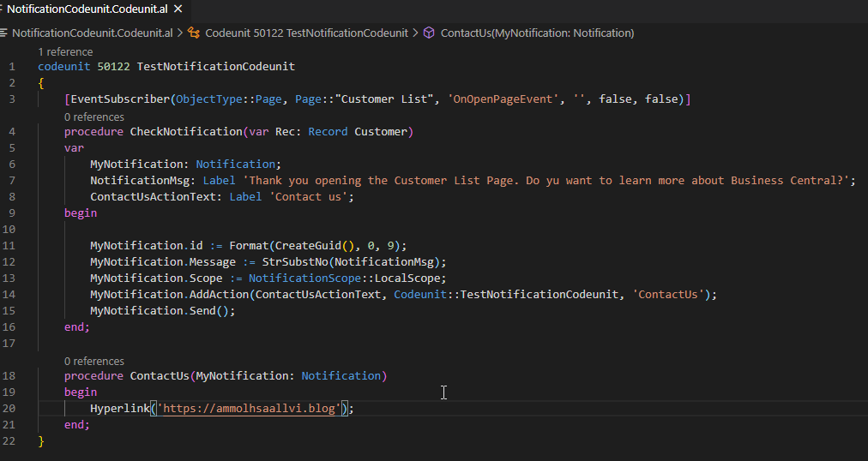The image size is (868, 461).
Task: Close the NotificationCodeunit.Codeunit.al tab
Action: click(x=178, y=9)
